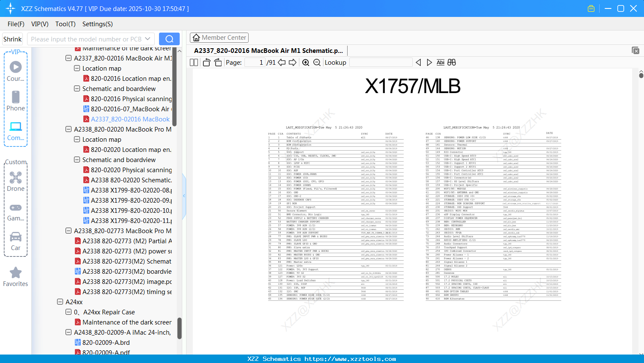Viewport: 644px width, 363px height.
Task: Open the VIP(V) menu
Action: click(40, 24)
